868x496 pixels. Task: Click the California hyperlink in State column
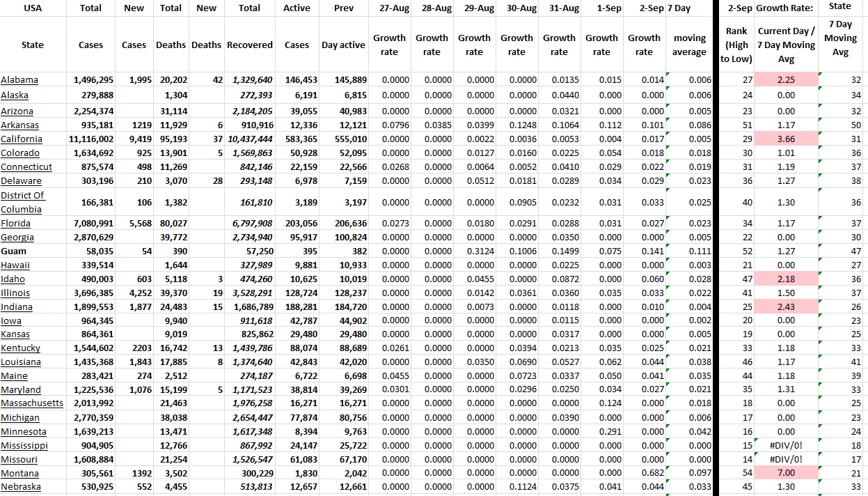pyautogui.click(x=22, y=139)
